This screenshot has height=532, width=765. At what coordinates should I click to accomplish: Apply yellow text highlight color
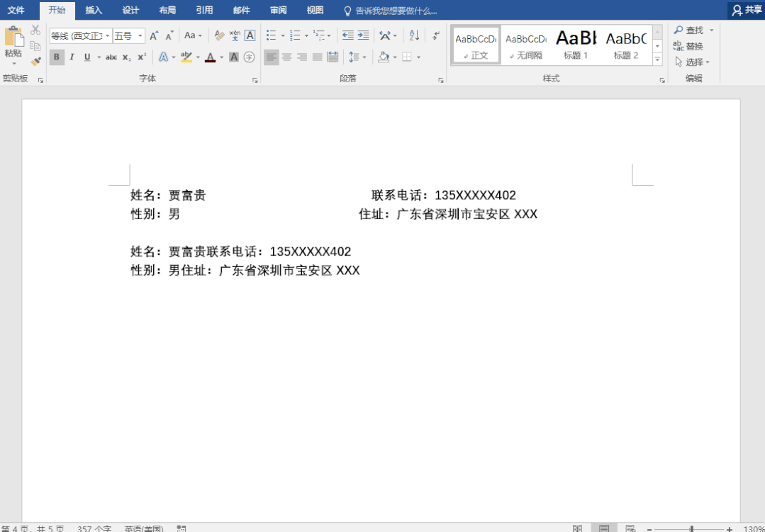click(x=186, y=57)
